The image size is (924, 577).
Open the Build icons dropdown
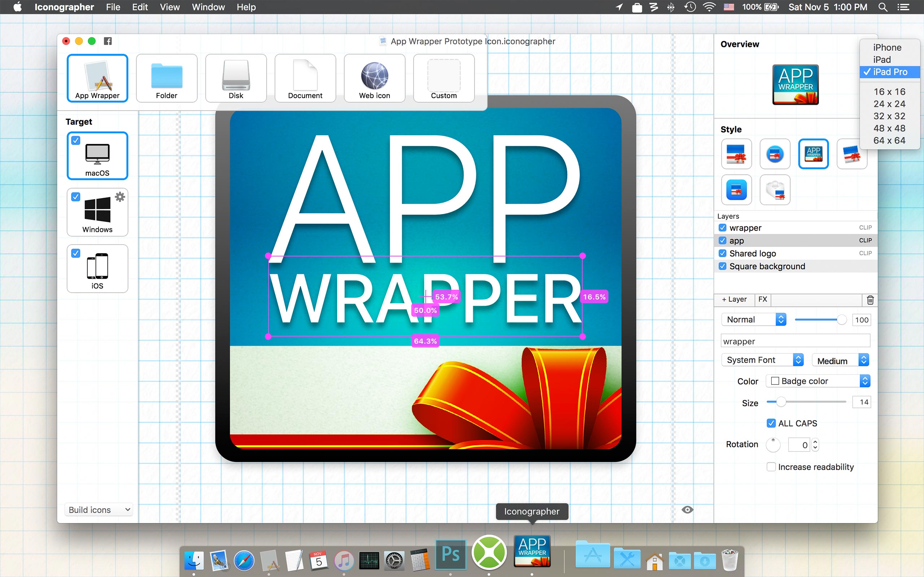click(99, 510)
